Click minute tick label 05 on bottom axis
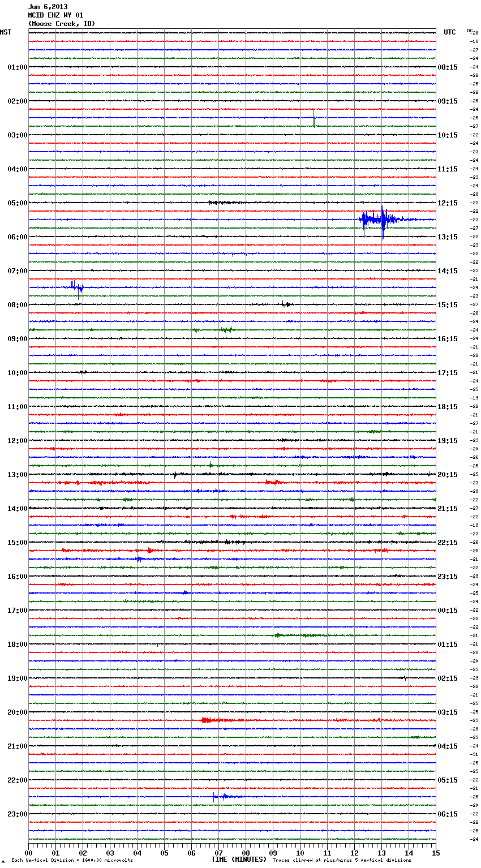481x868 pixels. (x=165, y=853)
